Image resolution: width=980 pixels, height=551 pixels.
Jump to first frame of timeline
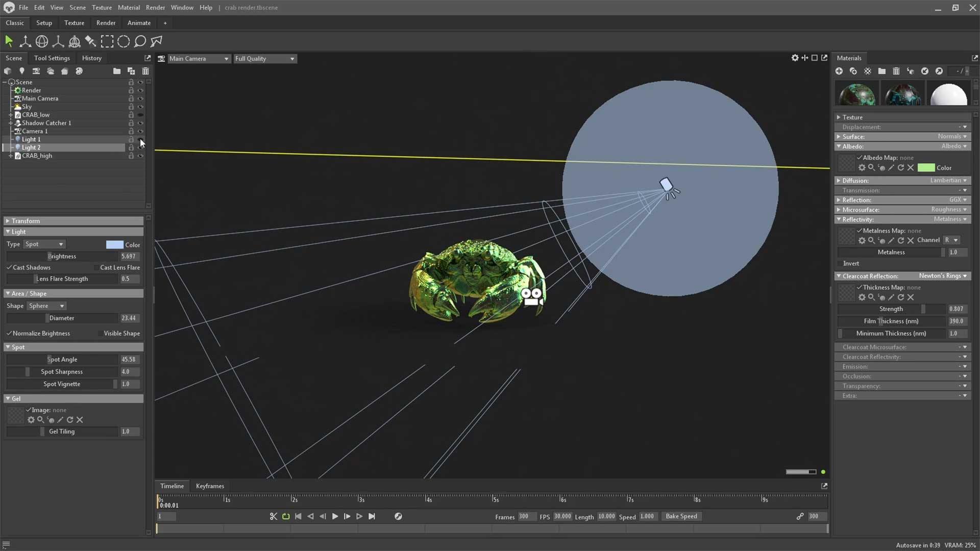coord(298,516)
